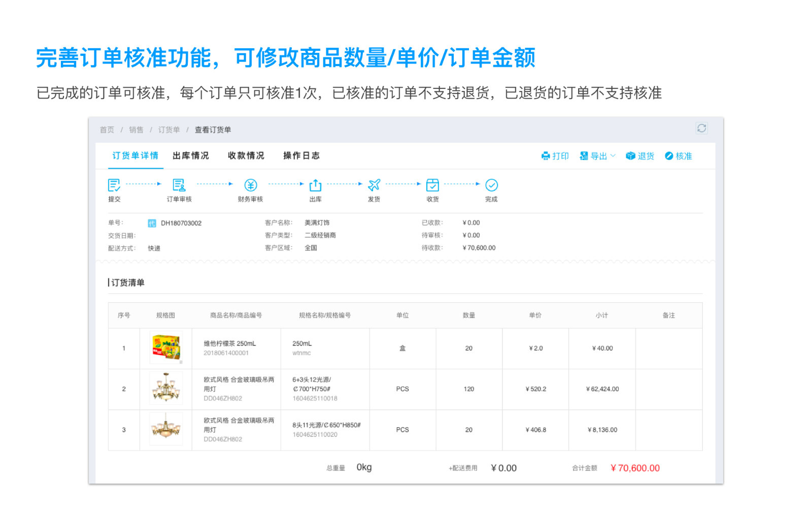Click the 打印 print button
This screenshot has height=508, width=812.
point(555,156)
